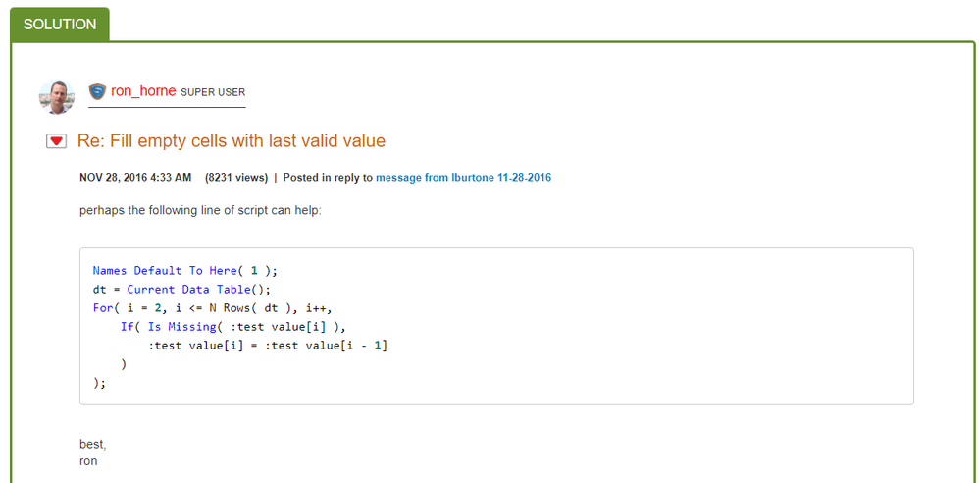The image size is (980, 483).
Task: Click the final ');' code line
Action: pyautogui.click(x=99, y=383)
